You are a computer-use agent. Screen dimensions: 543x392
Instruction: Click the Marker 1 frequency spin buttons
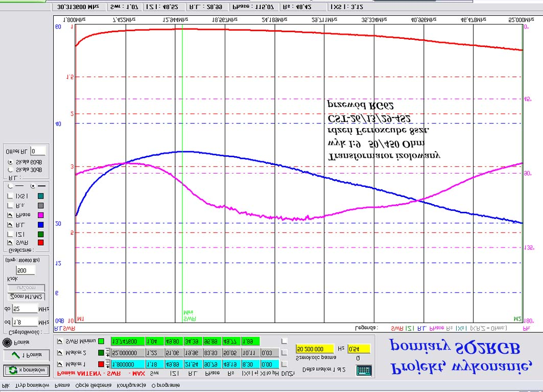(x=108, y=364)
